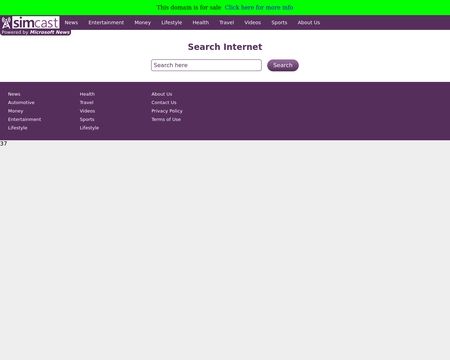Open Lifestyle link in second footer column
Viewport: 450px width, 360px height.
[89, 128]
